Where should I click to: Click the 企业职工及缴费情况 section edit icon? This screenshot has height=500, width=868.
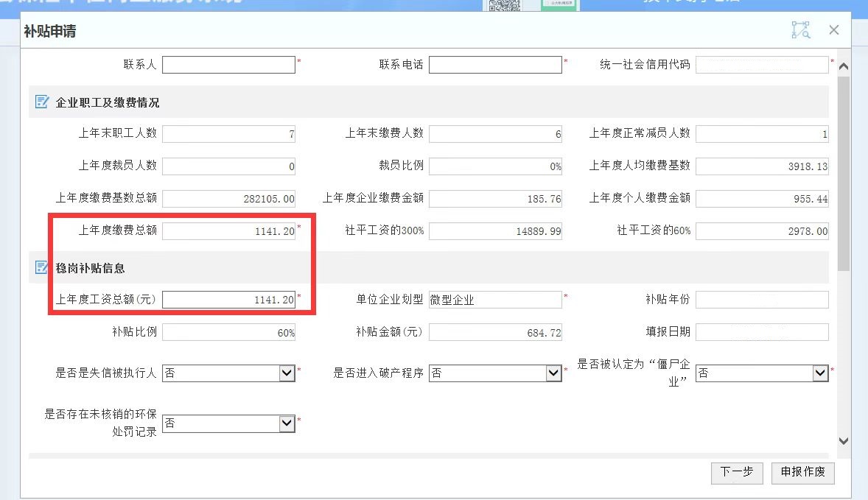pos(41,102)
